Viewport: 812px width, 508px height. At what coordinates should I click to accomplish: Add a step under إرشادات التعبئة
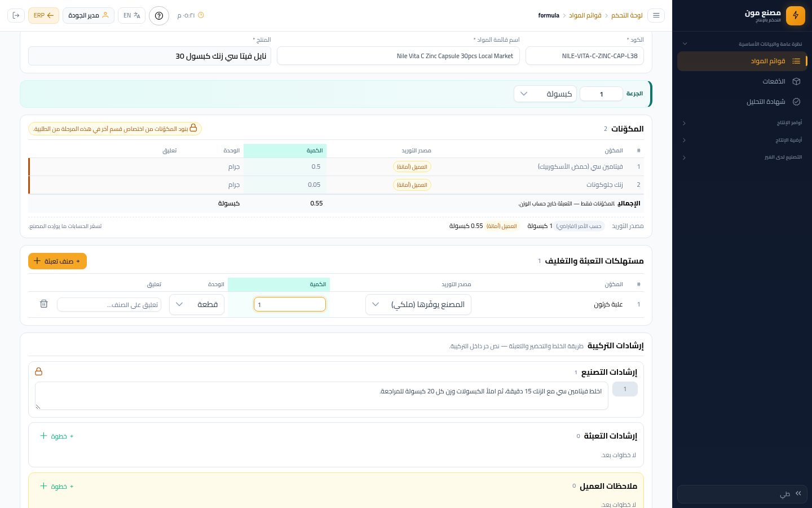(57, 436)
